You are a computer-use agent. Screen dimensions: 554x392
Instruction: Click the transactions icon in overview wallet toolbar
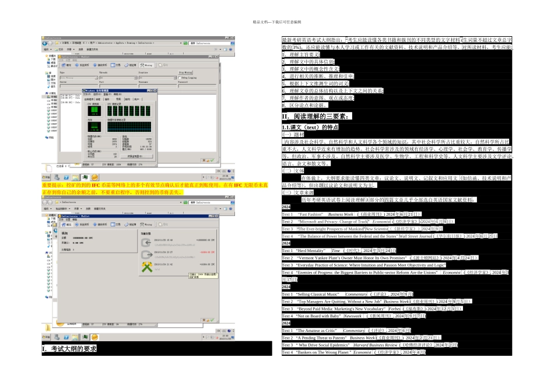coord(115,225)
